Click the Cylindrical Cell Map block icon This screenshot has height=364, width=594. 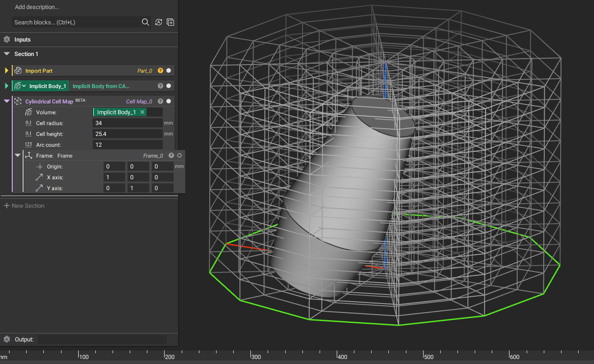click(x=18, y=102)
